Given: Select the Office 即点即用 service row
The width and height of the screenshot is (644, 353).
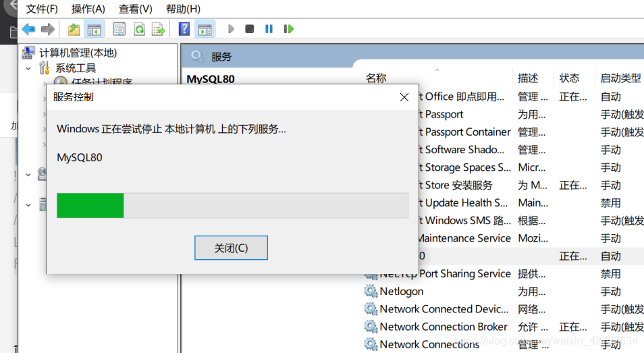Looking at the screenshot, I should coord(531,97).
